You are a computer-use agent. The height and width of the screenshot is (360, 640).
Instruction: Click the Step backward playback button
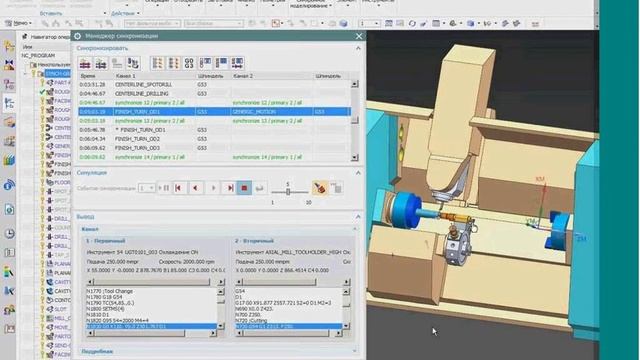point(195,188)
